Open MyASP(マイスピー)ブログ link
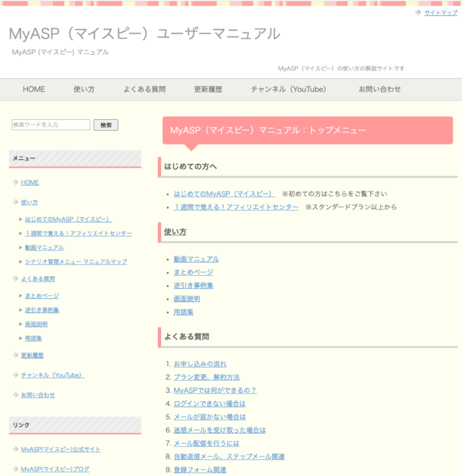This screenshot has width=462, height=476. point(55,469)
